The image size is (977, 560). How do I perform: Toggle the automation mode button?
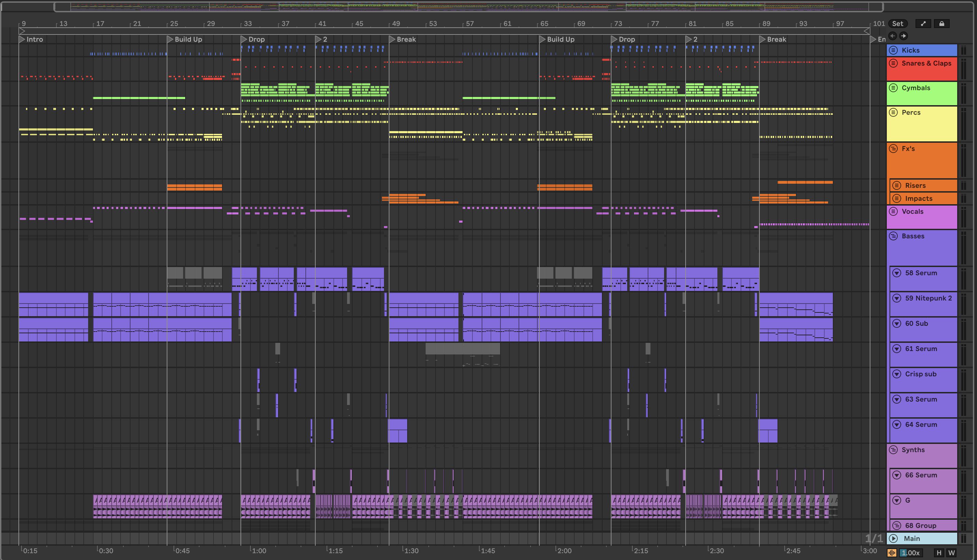923,24
